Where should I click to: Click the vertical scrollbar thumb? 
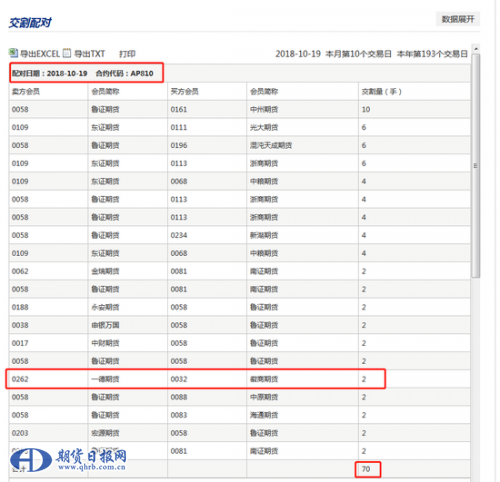(476, 166)
